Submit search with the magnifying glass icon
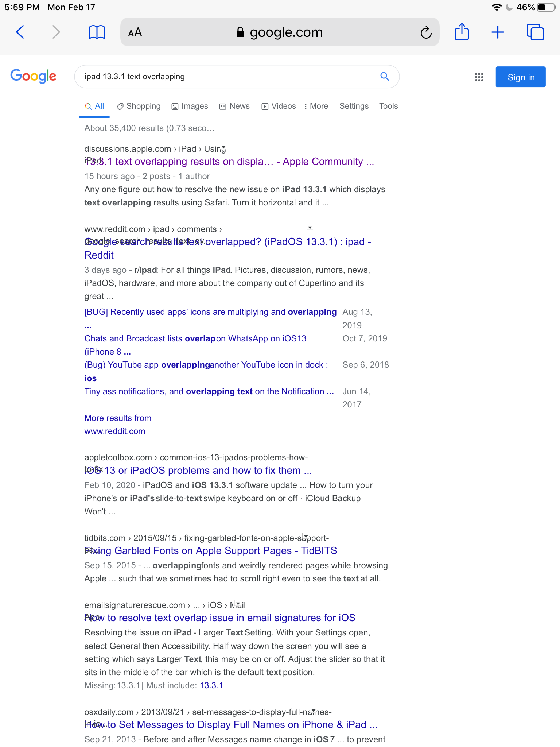560x747 pixels. (385, 76)
